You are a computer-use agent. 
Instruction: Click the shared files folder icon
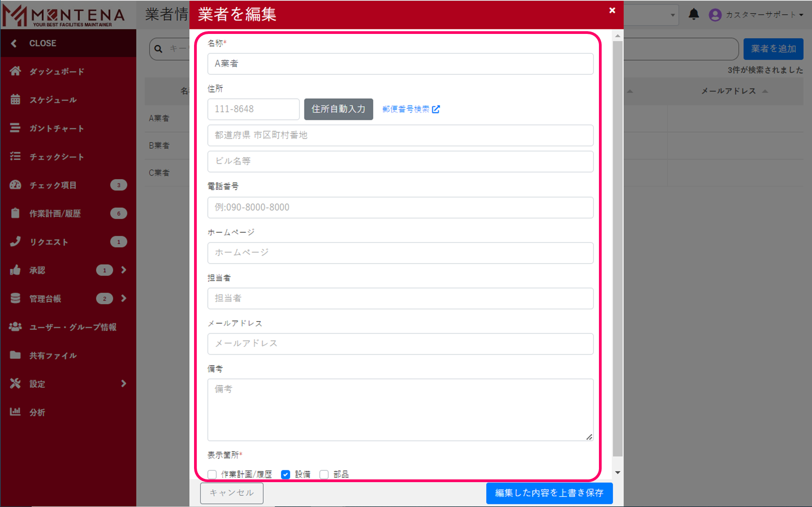coord(15,355)
